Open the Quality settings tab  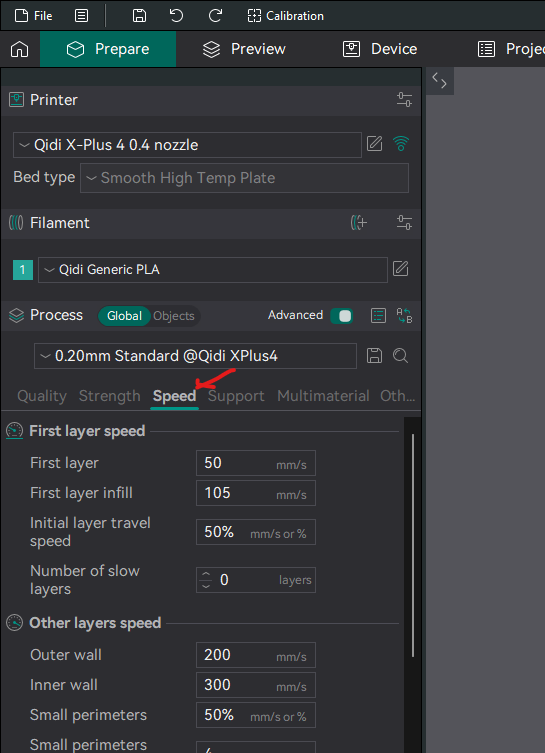point(42,396)
